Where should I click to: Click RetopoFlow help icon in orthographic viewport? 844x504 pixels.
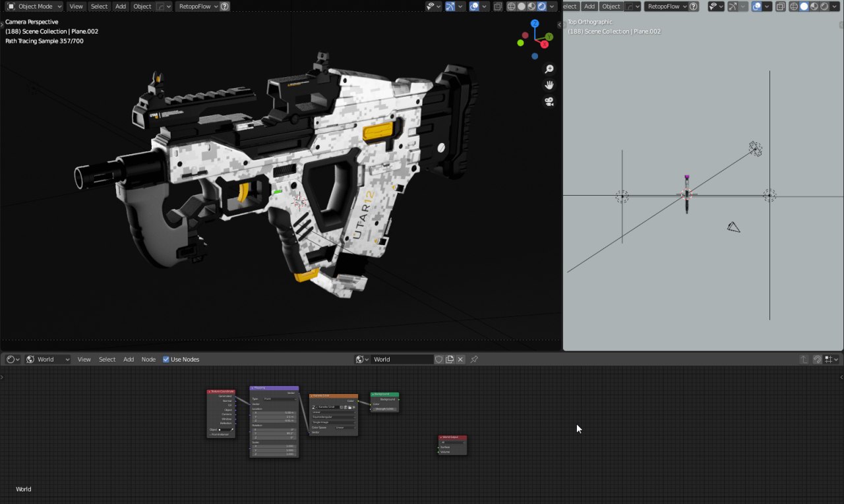tap(694, 7)
